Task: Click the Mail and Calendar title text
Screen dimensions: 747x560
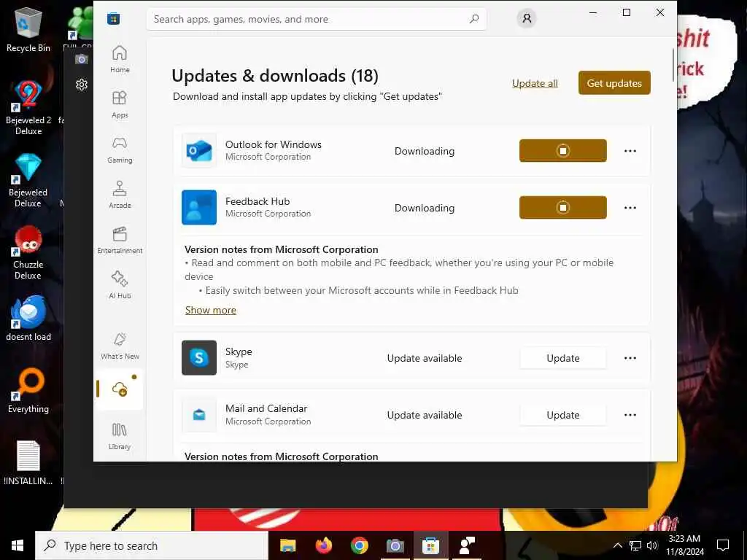Action: (266, 408)
